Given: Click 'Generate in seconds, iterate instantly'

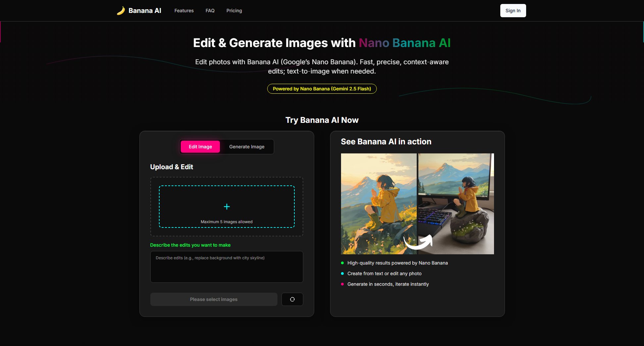Looking at the screenshot, I should 388,284.
